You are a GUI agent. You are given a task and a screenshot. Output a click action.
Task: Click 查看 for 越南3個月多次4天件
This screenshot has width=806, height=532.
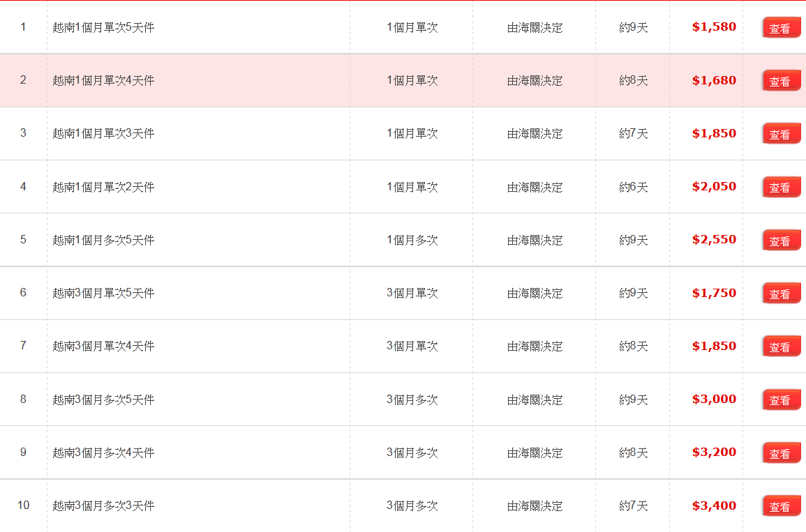coord(782,453)
